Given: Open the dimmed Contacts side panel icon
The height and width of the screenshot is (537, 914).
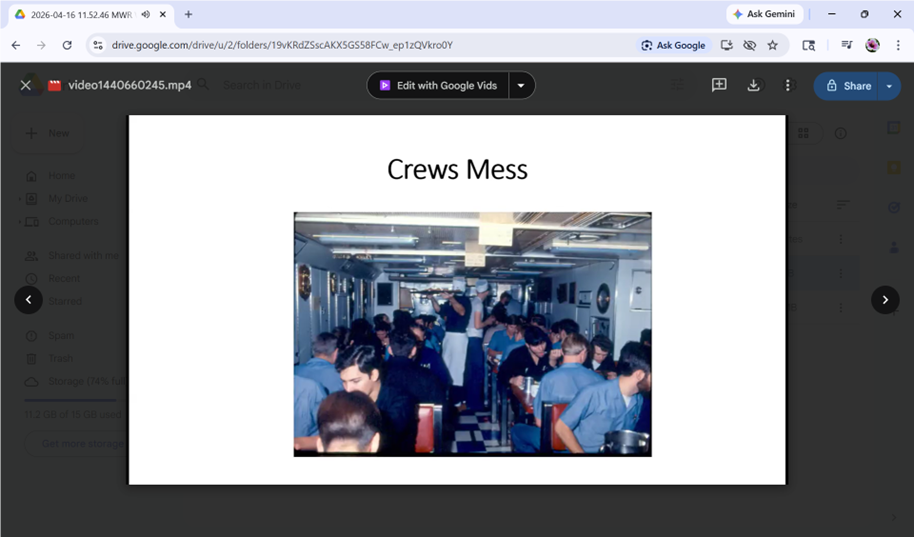Looking at the screenshot, I should click(894, 247).
